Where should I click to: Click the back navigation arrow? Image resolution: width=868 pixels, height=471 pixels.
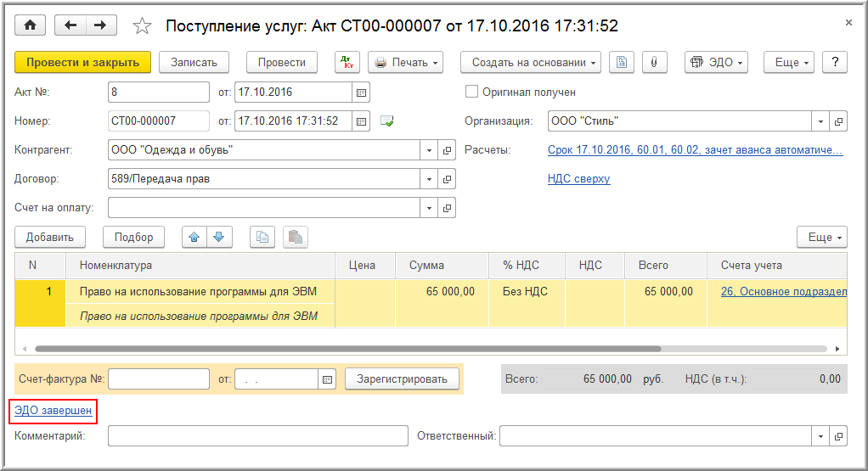[70, 26]
